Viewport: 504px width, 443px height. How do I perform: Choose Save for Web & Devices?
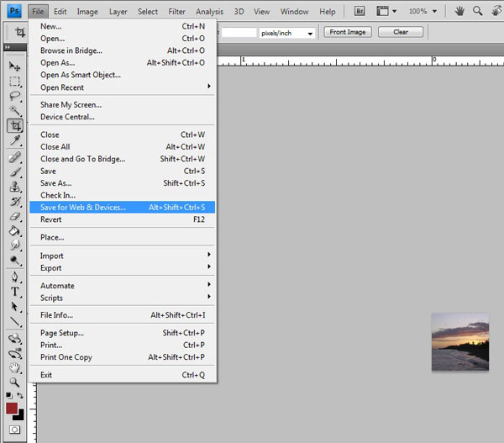pyautogui.click(x=122, y=207)
